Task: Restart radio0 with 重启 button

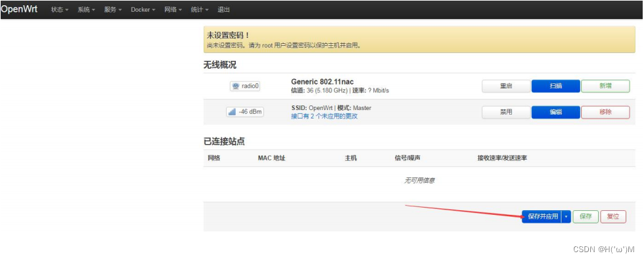Action: pyautogui.click(x=506, y=86)
